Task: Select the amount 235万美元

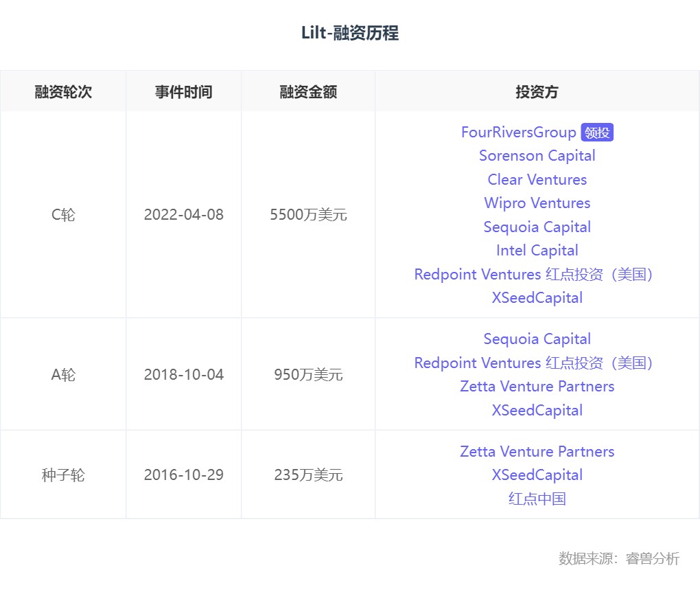Action: [x=308, y=475]
